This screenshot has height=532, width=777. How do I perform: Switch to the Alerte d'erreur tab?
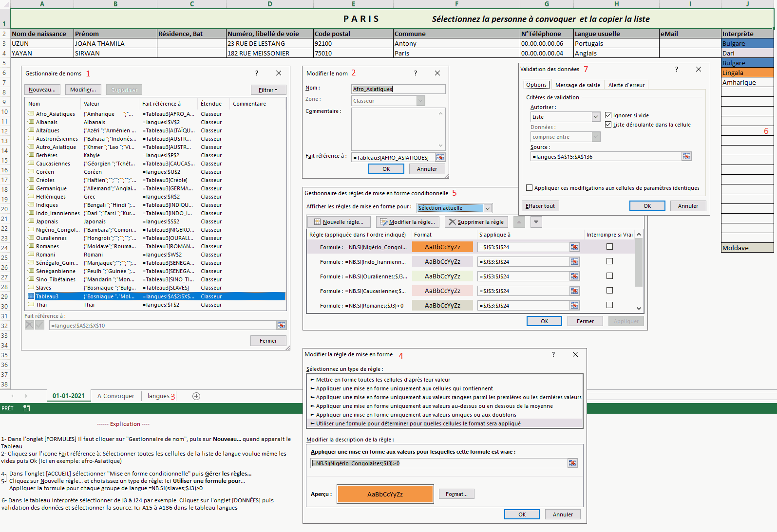[x=626, y=85]
